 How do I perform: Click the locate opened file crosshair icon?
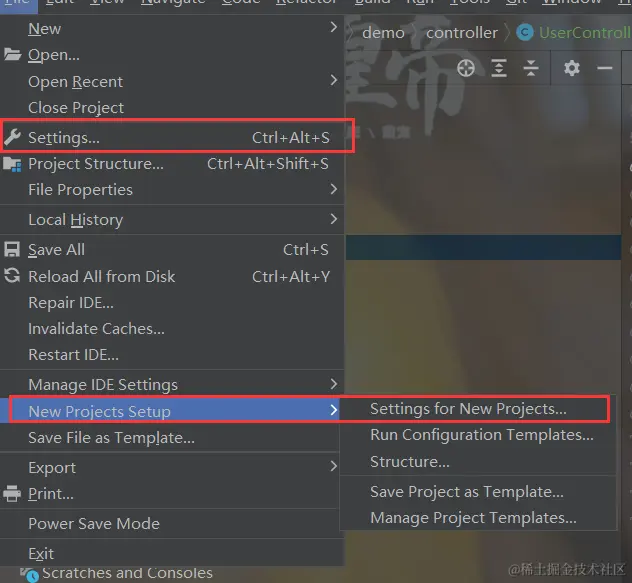coord(466,68)
